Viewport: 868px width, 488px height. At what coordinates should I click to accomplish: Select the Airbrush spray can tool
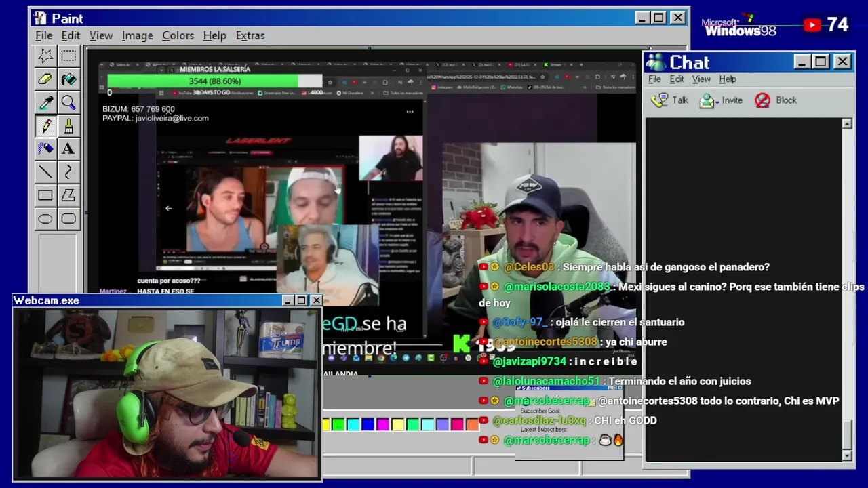tap(45, 149)
